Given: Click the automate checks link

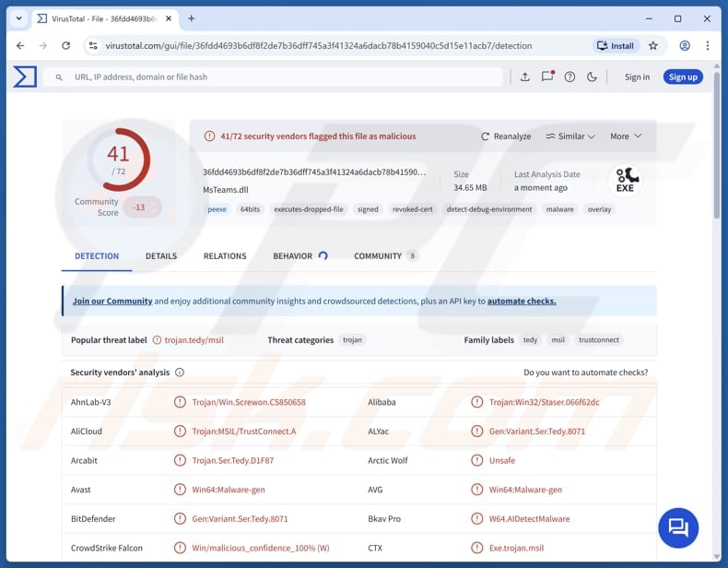Looking at the screenshot, I should [x=522, y=301].
